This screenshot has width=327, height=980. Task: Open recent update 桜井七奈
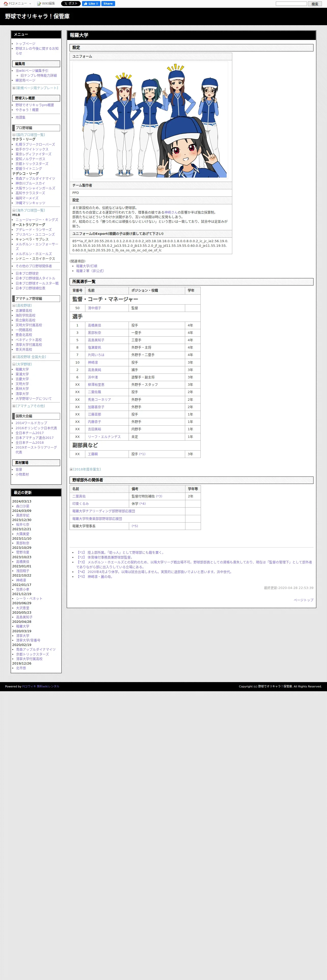point(22,525)
